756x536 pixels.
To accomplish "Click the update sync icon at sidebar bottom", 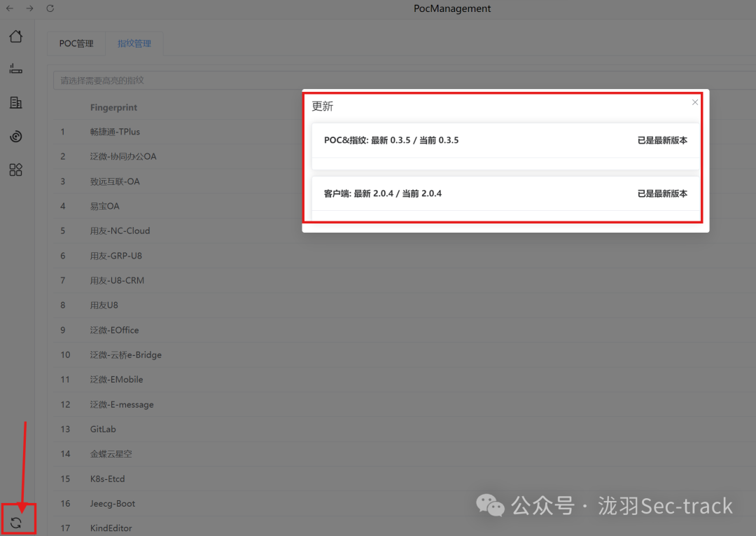I will [16, 523].
